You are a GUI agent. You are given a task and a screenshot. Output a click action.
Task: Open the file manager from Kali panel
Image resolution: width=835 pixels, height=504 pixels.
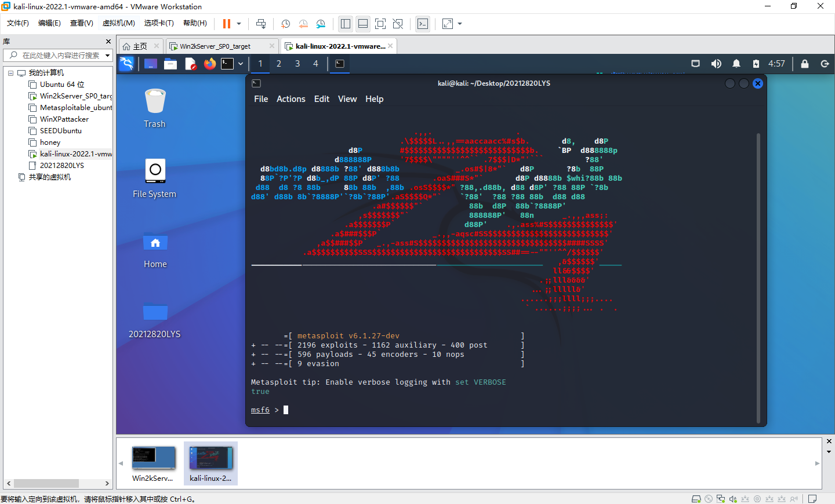[170, 64]
